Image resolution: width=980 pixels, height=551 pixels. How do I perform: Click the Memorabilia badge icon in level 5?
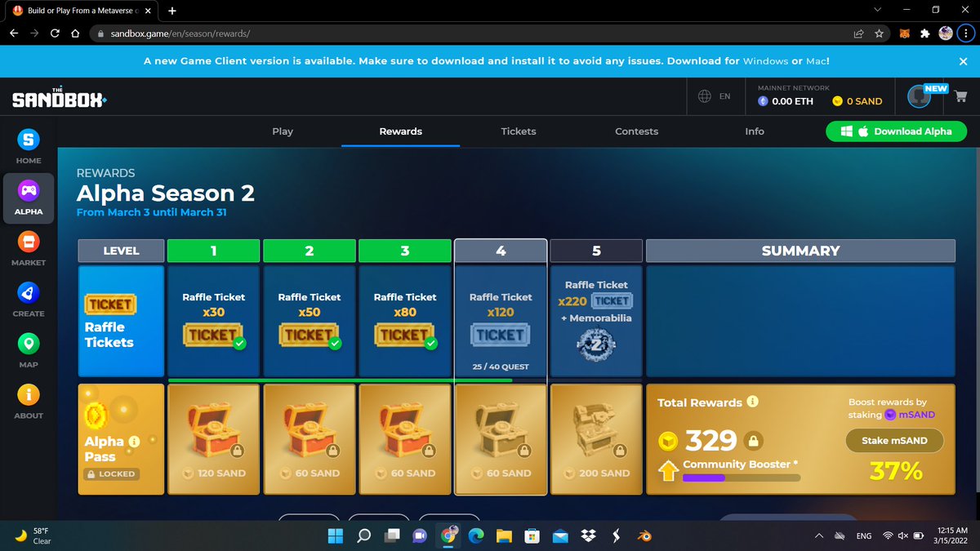596,346
